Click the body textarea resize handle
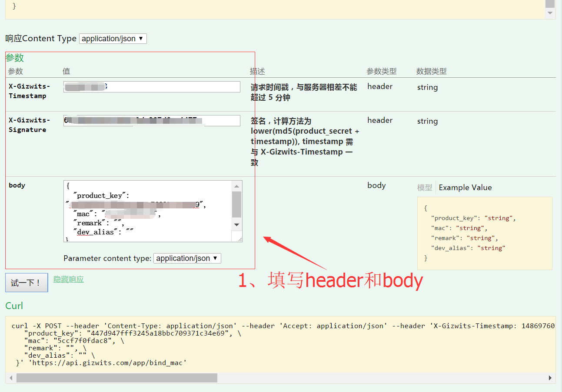Screen dimensions: 562x392 (239, 238)
